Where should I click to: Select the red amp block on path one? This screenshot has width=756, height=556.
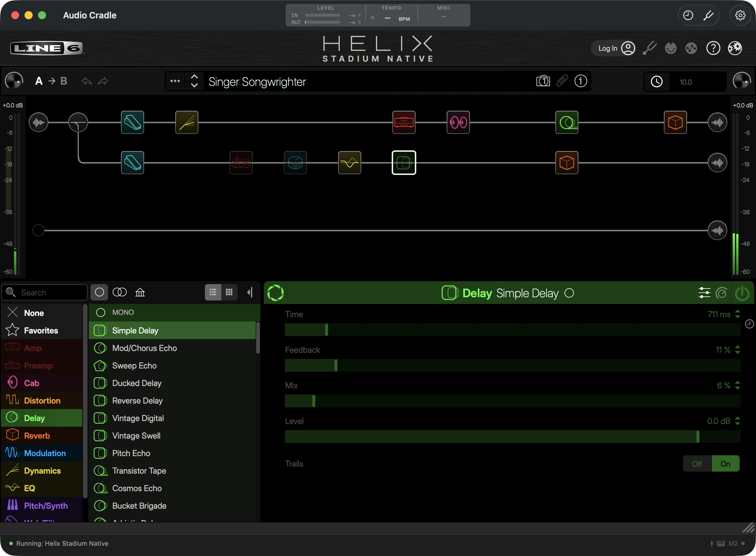click(x=404, y=123)
